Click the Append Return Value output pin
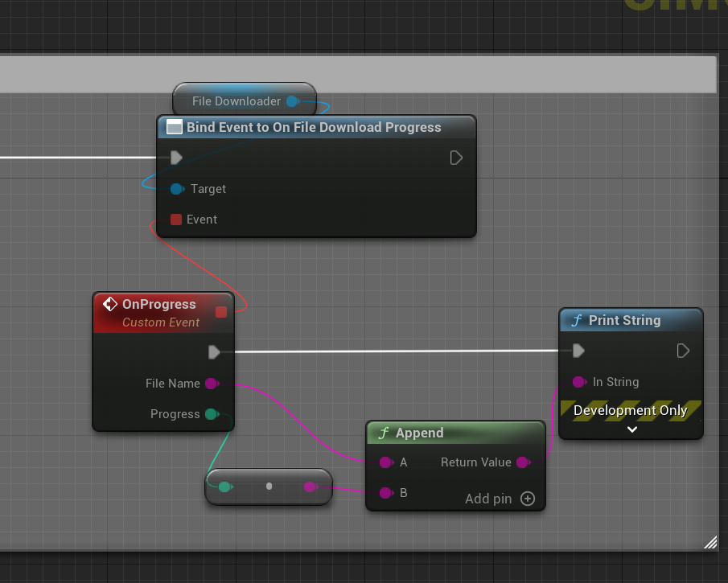The width and height of the screenshot is (728, 583). [x=523, y=462]
